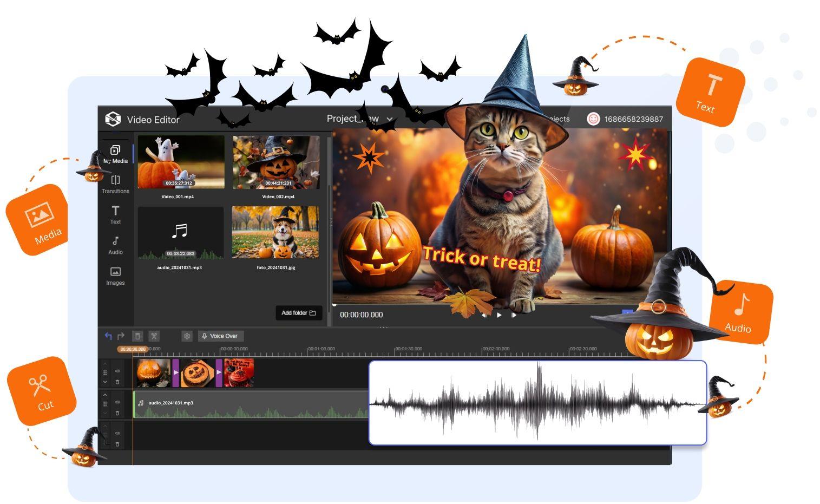Open the Images panel in sidebar
Image resolution: width=820 pixels, height=504 pixels.
click(x=115, y=276)
